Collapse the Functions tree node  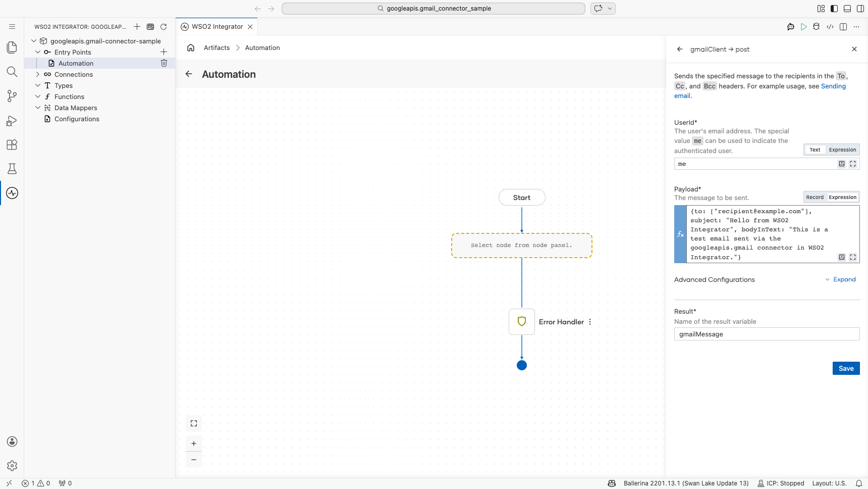pyautogui.click(x=38, y=96)
